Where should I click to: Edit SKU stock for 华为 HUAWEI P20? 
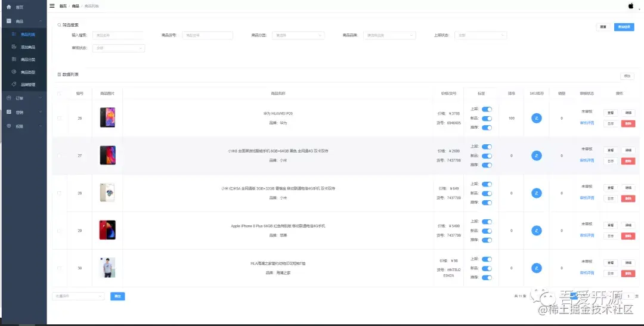point(537,118)
